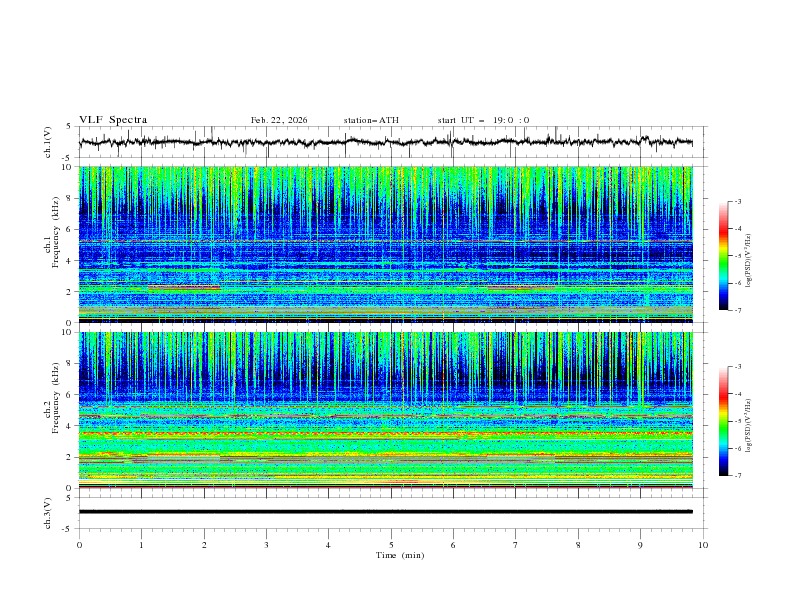Click the "ch.1(V)" axis label

(x=48, y=142)
